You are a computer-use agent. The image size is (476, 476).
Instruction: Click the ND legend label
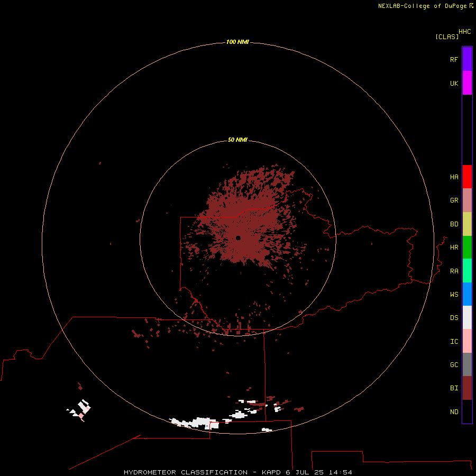tap(454, 412)
